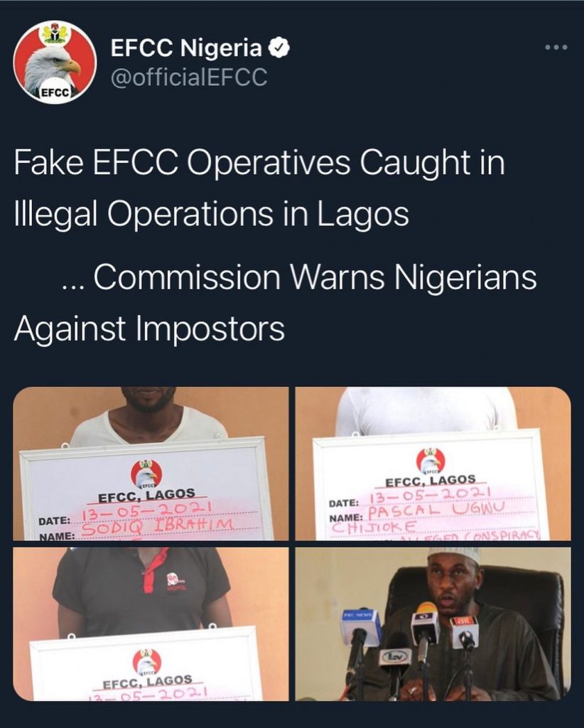Open the press briefing microphones photo
Viewport: 584px width, 728px height.
coord(433,623)
